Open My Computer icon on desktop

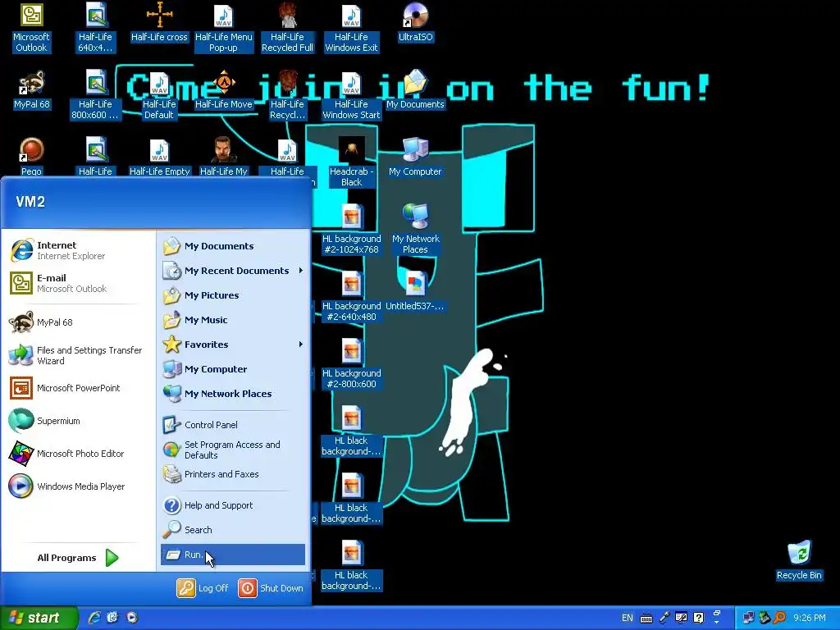tap(415, 157)
